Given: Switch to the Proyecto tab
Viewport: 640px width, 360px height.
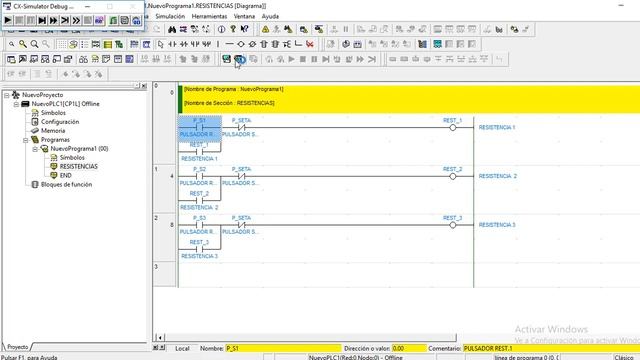Looking at the screenshot, I should click(x=18, y=347).
